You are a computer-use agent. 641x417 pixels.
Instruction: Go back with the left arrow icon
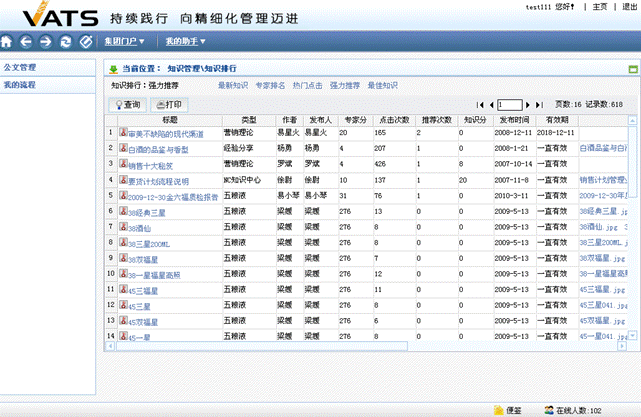(x=27, y=42)
